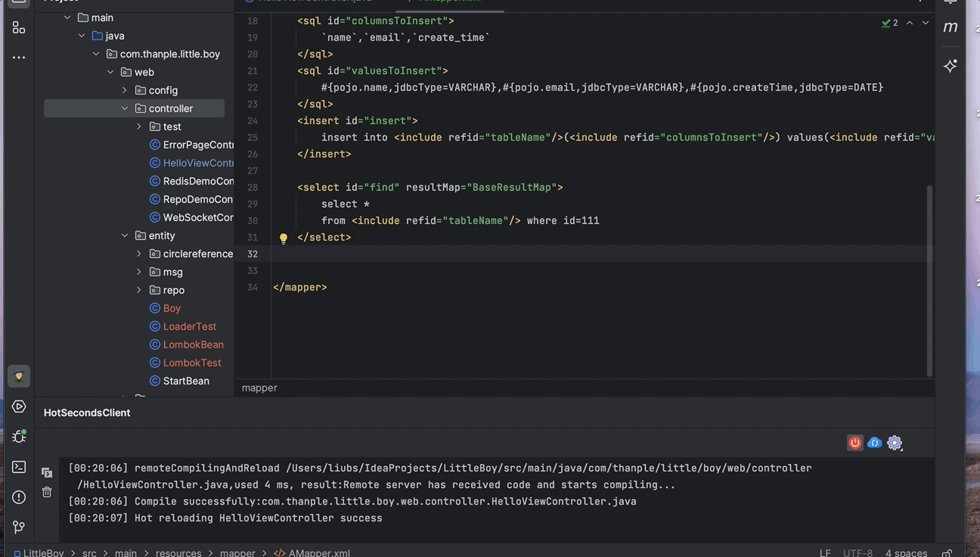Clear console output with trash icon
The width and height of the screenshot is (980, 557).
(x=47, y=492)
